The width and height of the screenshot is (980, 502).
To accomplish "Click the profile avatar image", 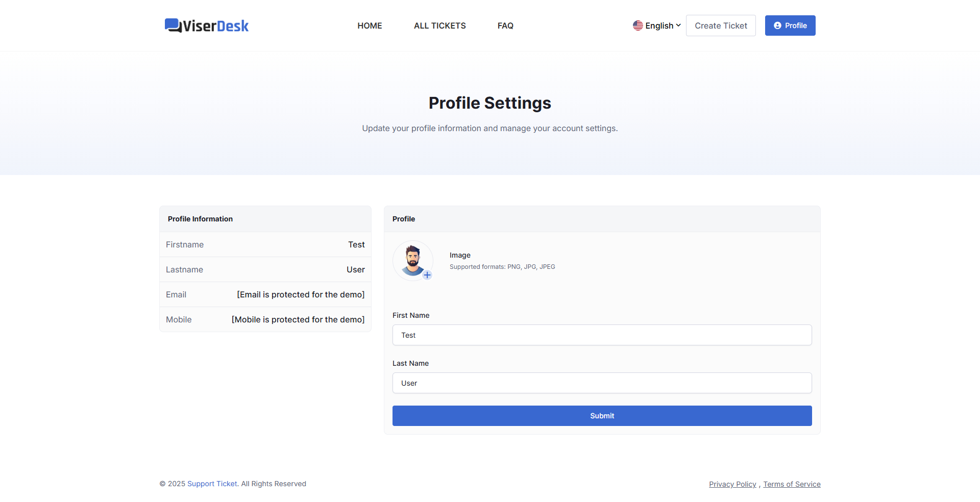I will click(x=412, y=260).
